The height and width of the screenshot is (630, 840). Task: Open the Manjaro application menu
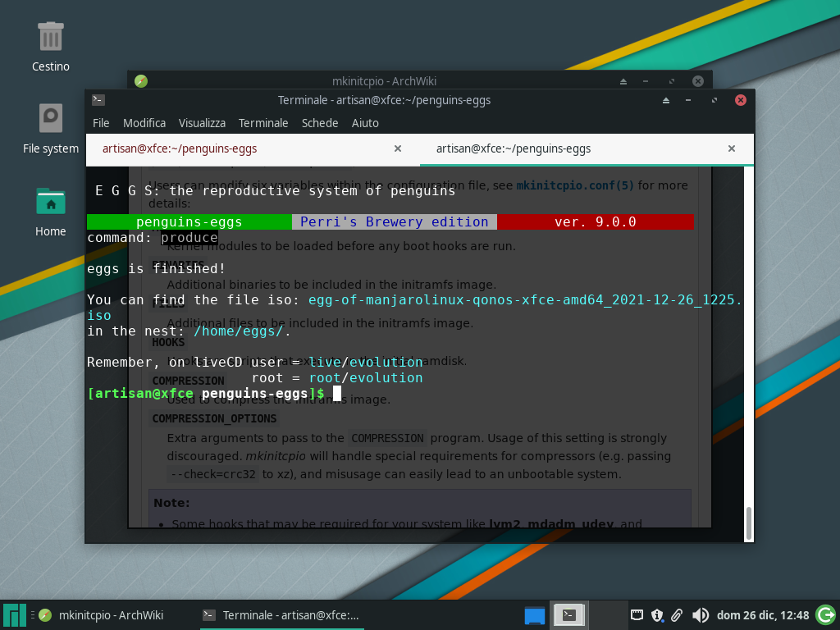(15, 615)
